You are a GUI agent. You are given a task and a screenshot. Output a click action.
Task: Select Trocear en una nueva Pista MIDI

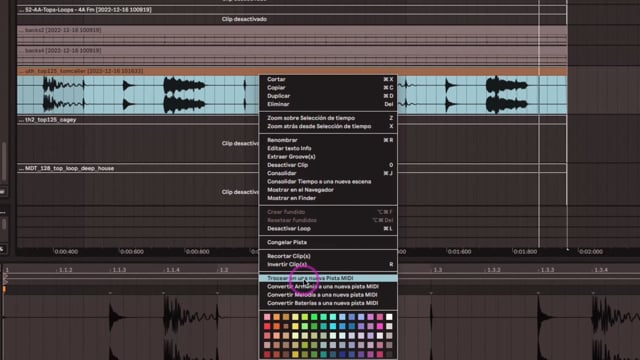click(x=328, y=278)
